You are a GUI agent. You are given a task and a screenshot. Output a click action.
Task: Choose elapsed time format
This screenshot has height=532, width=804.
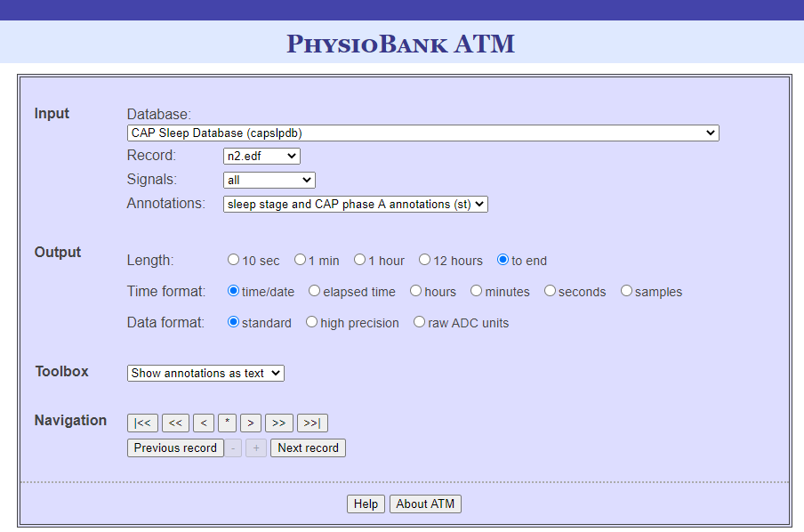click(314, 291)
